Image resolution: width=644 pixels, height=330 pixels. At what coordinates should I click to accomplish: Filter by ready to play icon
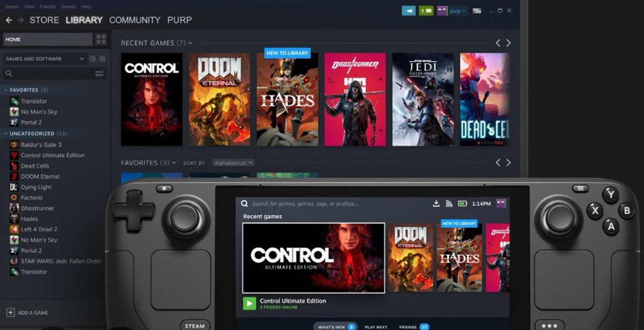coord(103,59)
